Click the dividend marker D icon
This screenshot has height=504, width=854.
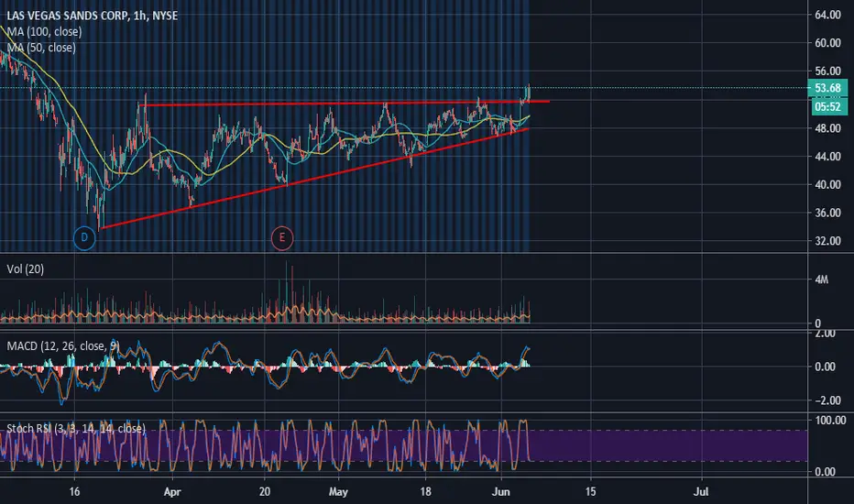point(84,238)
